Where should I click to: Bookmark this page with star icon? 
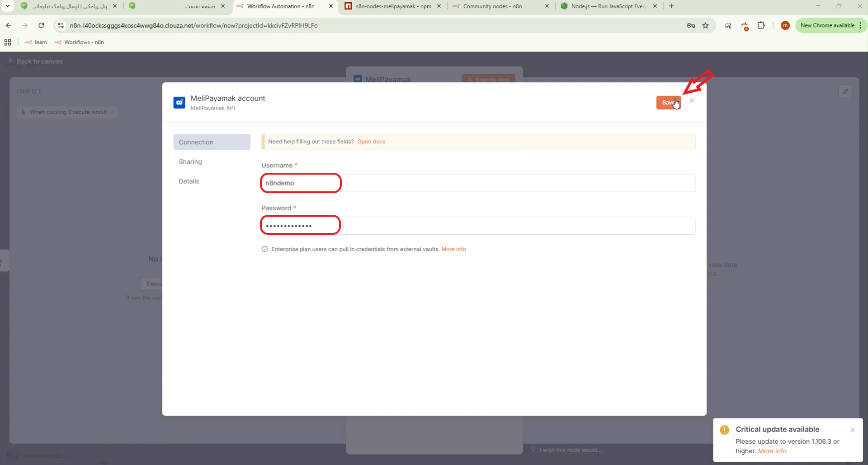(705, 25)
